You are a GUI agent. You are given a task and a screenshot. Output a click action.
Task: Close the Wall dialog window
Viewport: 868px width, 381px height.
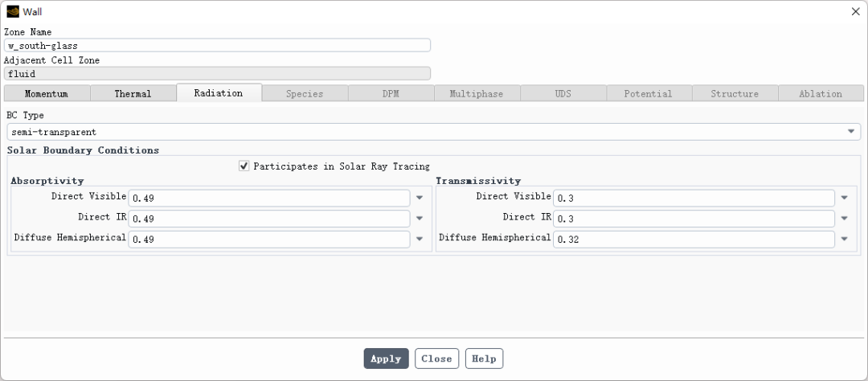point(855,11)
